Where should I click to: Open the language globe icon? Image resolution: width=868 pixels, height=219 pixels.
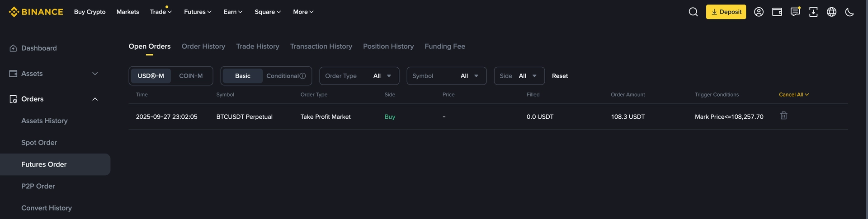831,12
